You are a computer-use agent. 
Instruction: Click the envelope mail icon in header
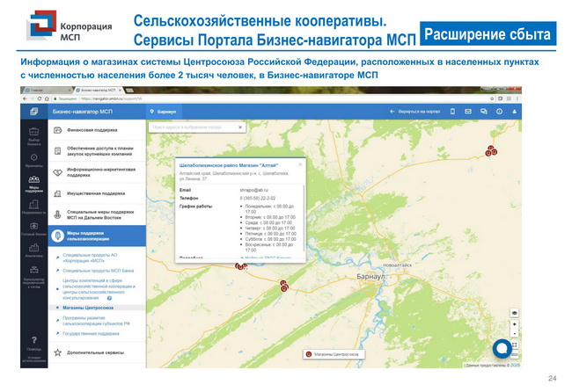468,113
